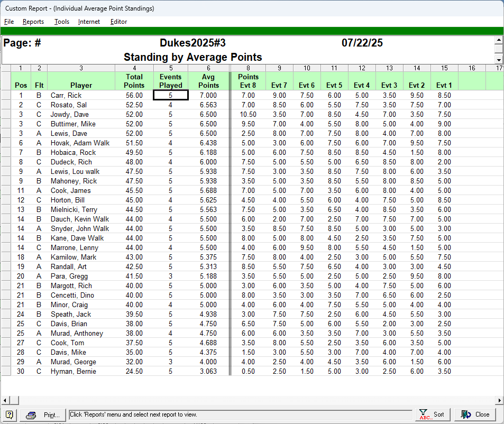504x424 pixels.
Task: Open the File menu
Action: pyautogui.click(x=9, y=22)
